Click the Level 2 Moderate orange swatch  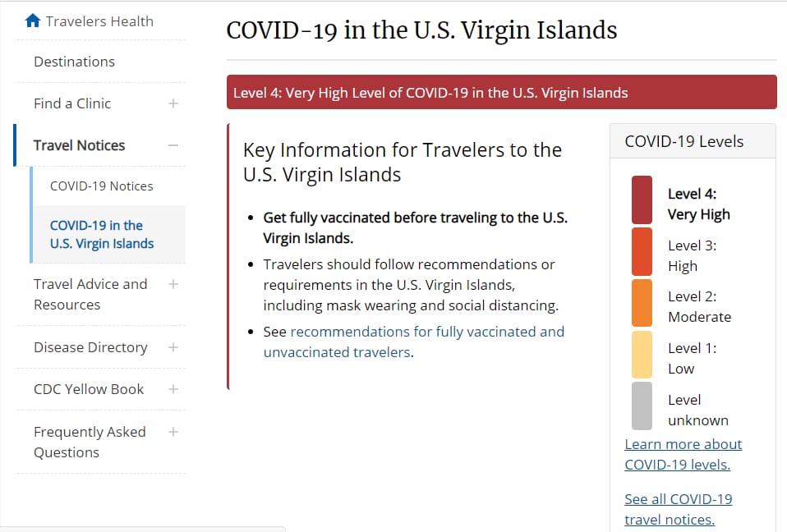[642, 303]
